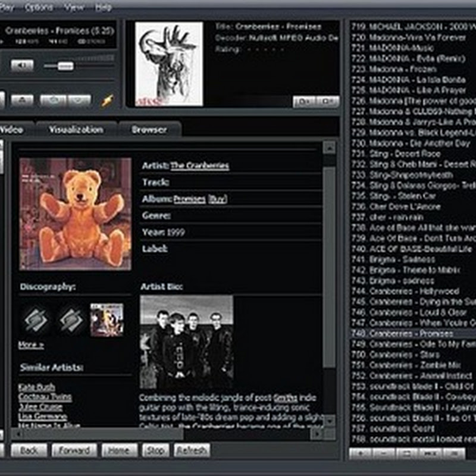Image resolution: width=476 pixels, height=476 pixels.
Task: Click the browser Home button
Action: (120, 450)
